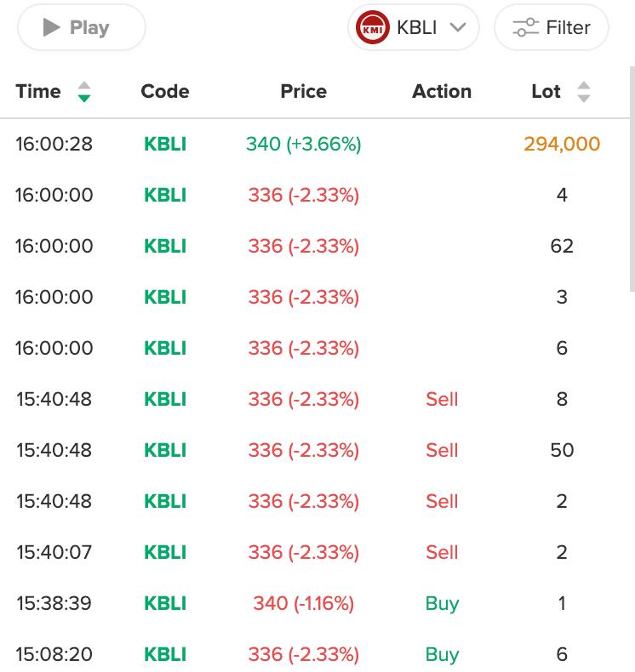Click the filter sliders icon
Viewport: 635px width, 672px height.
point(525,28)
